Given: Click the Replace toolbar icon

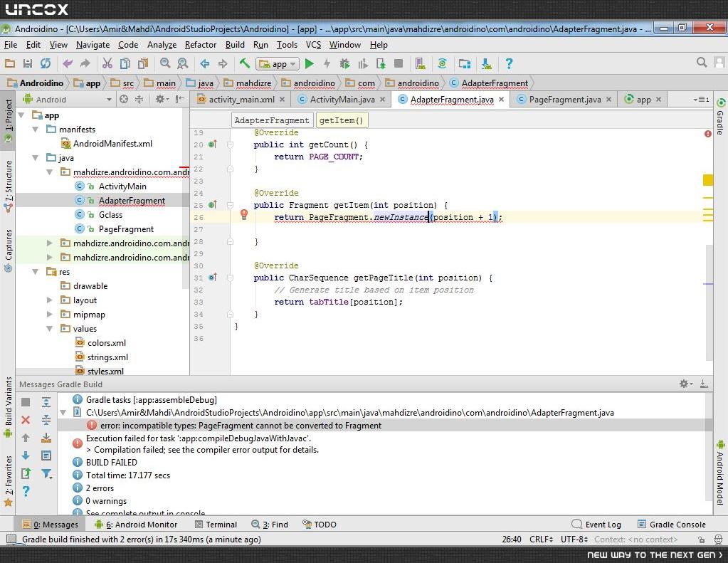Looking at the screenshot, I should pos(182,63).
